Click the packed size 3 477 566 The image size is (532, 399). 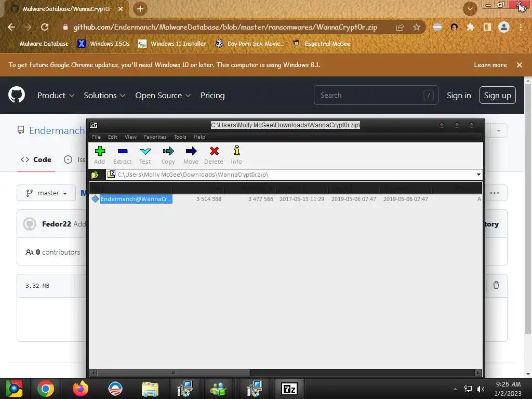tap(261, 199)
